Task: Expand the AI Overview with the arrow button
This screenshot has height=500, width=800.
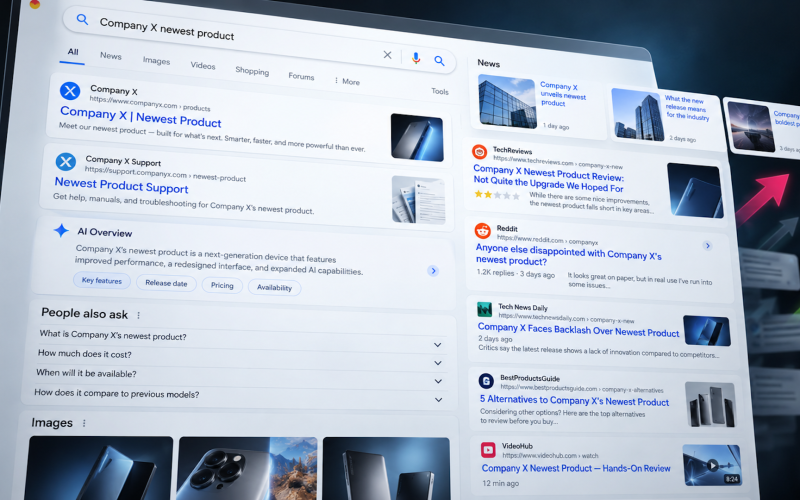Action: pos(433,270)
